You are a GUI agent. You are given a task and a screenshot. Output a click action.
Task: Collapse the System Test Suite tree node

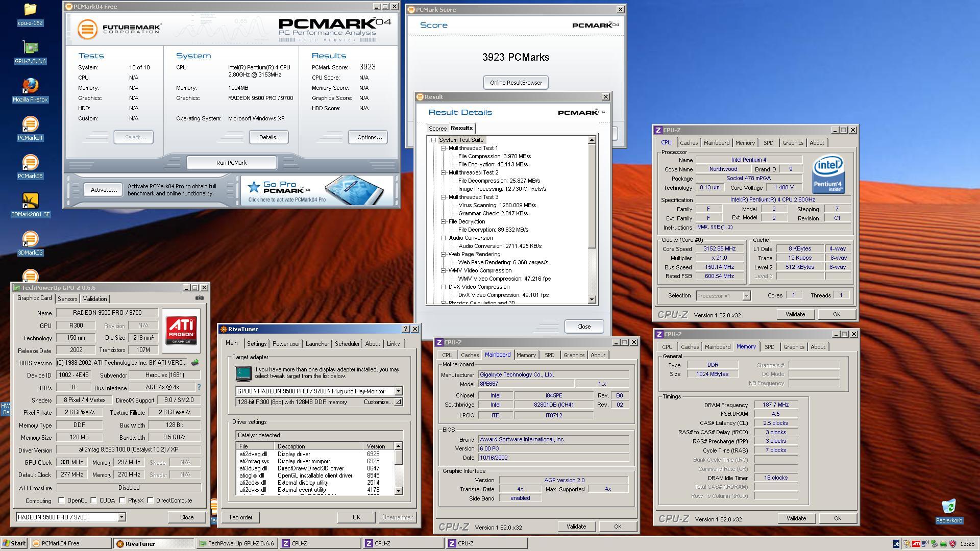(433, 140)
